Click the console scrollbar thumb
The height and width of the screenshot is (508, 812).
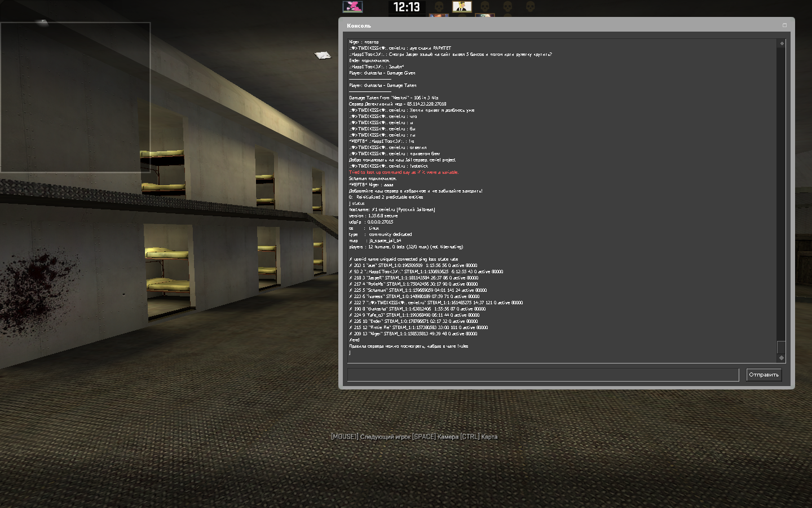pyautogui.click(x=782, y=347)
